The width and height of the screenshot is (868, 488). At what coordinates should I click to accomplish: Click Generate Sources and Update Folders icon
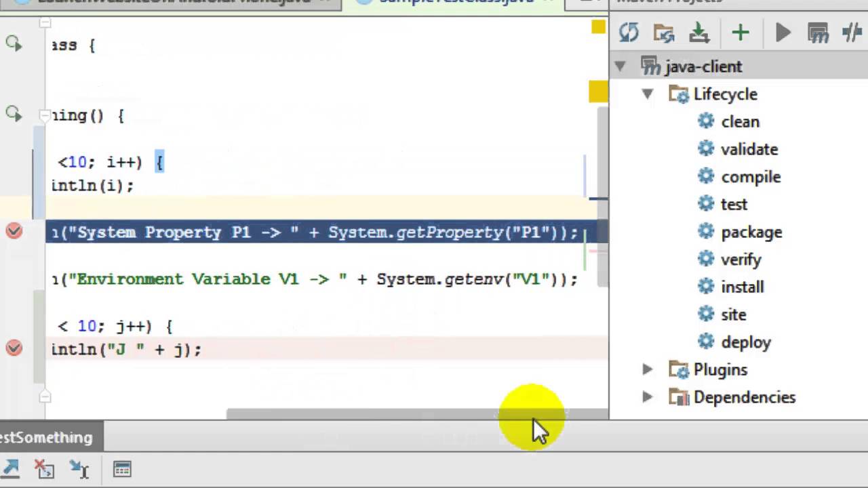coord(664,33)
